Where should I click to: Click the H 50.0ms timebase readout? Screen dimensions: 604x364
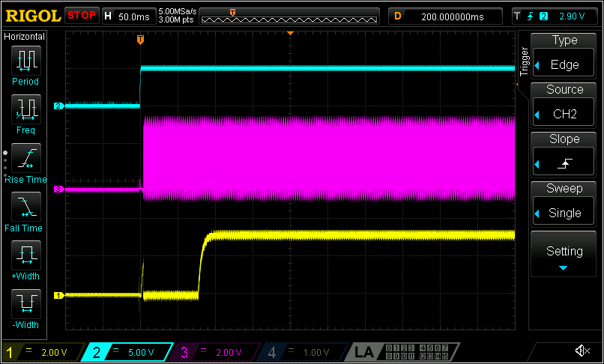(x=129, y=16)
